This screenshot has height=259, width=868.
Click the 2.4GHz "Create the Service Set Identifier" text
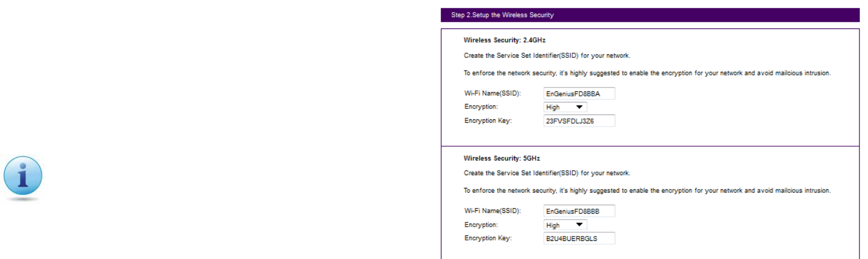547,56
